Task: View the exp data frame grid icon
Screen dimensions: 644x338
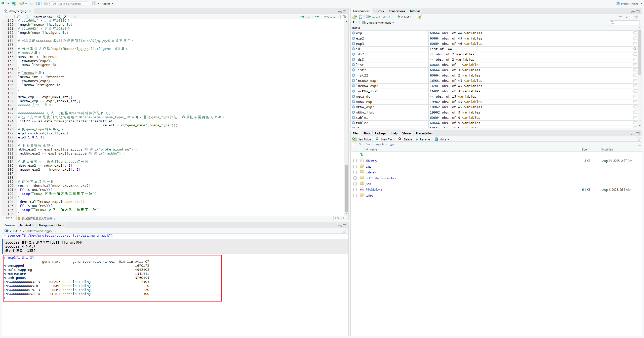Action: point(635,33)
